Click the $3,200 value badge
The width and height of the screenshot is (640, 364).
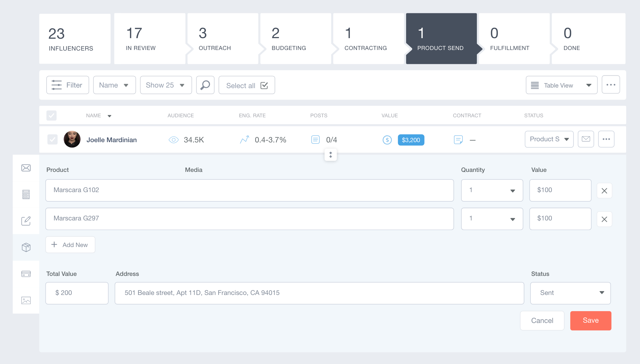[411, 140]
